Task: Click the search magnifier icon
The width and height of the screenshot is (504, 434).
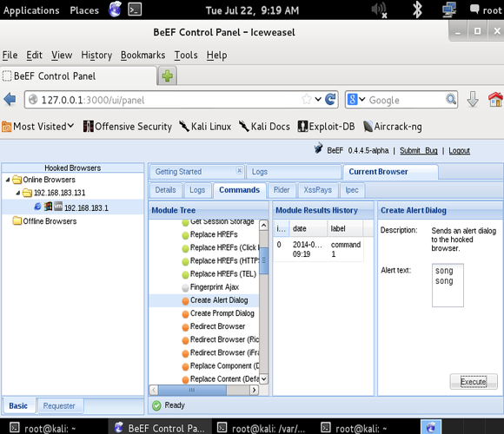Action: pos(451,99)
